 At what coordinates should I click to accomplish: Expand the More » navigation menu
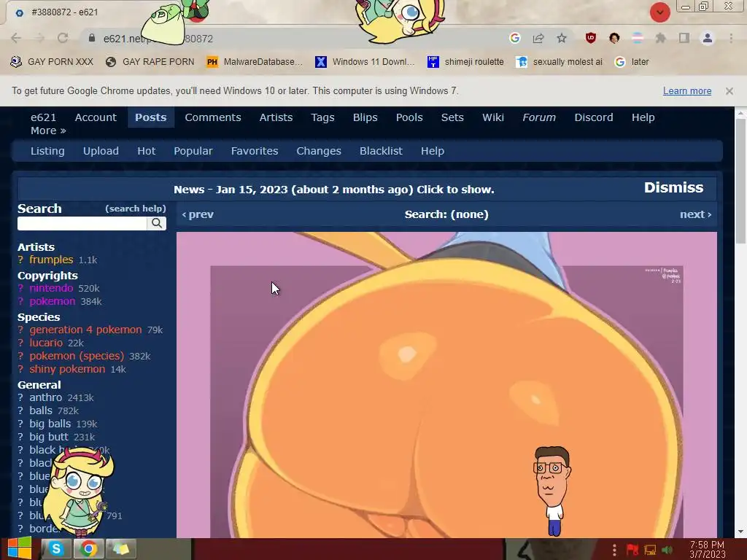click(48, 131)
